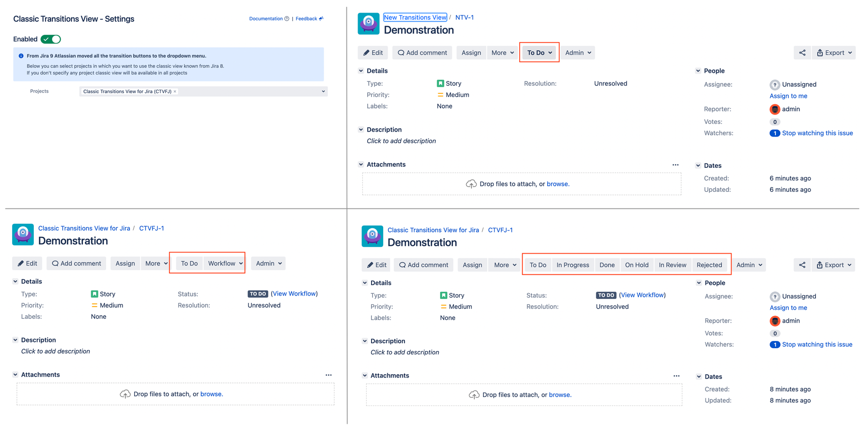Click project avatar in bottom-left CTVFJ-1 issue
This screenshot has width=868, height=434.
tap(23, 234)
